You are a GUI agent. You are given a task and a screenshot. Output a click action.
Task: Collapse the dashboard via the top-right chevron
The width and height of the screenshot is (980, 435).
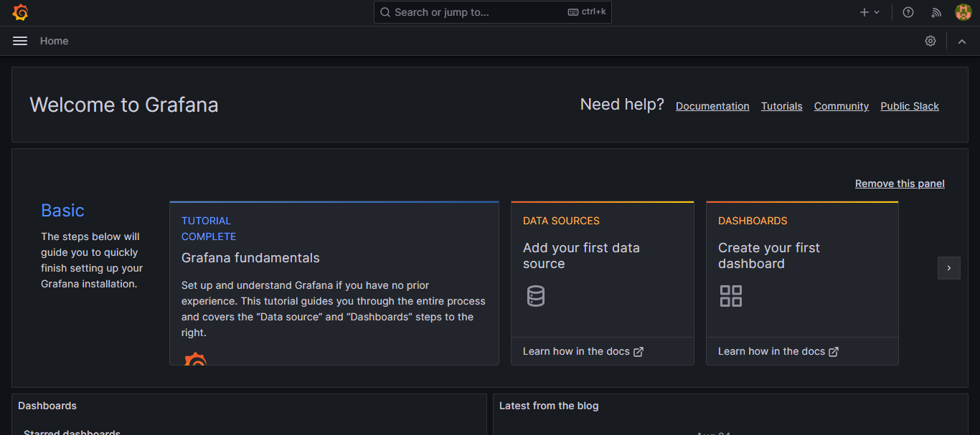pyautogui.click(x=962, y=41)
